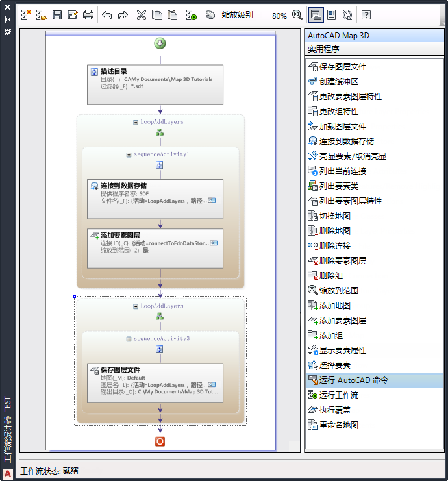Image resolution: width=448 pixels, height=481 pixels.
Task: Click 添加要素图层 icon in activity list
Action: point(313,320)
